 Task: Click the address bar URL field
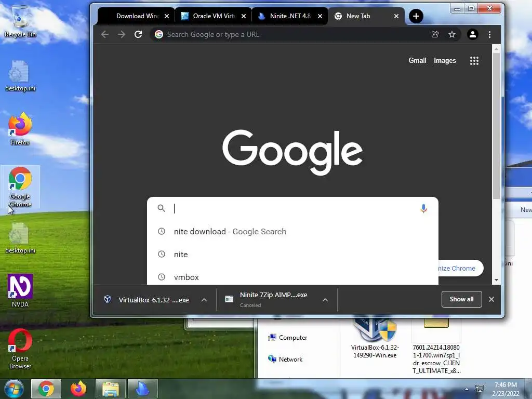(x=288, y=34)
